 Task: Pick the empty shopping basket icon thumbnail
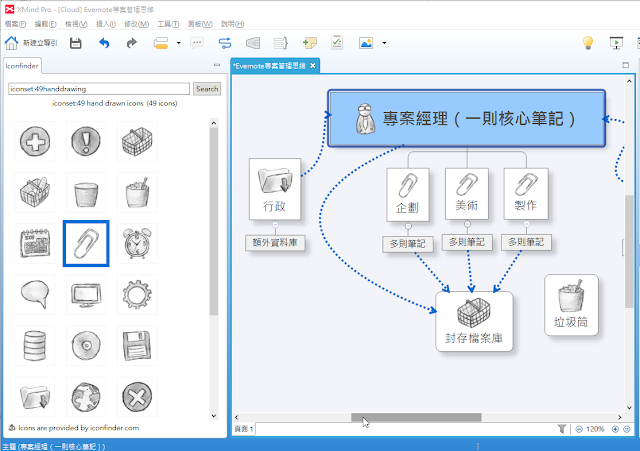pos(137,141)
